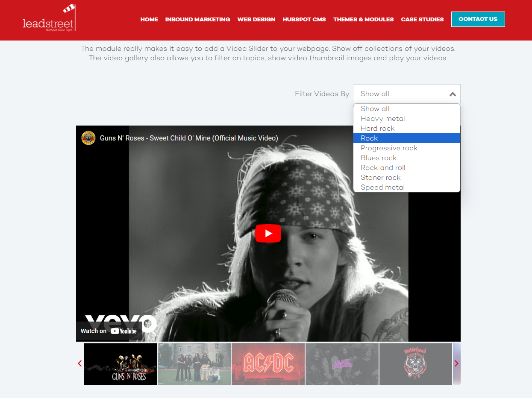Open Web Design nav link
This screenshot has width=532, height=398.
[x=256, y=19]
